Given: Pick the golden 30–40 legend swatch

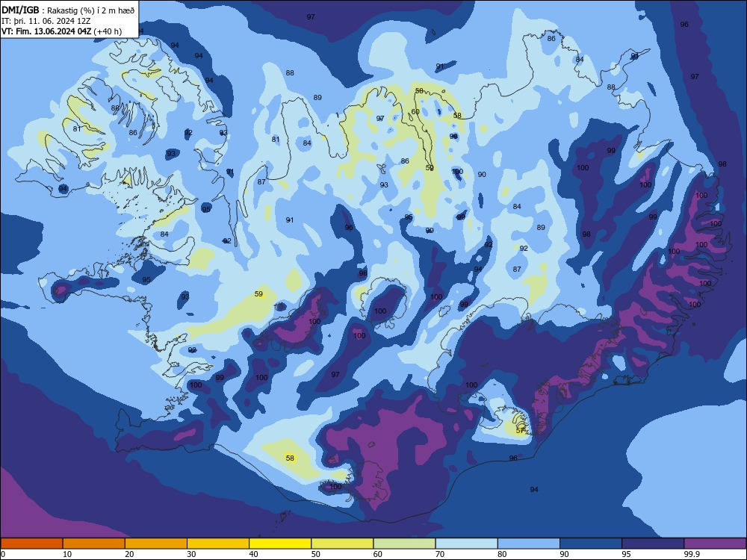Looking at the screenshot, I should pos(218,544).
